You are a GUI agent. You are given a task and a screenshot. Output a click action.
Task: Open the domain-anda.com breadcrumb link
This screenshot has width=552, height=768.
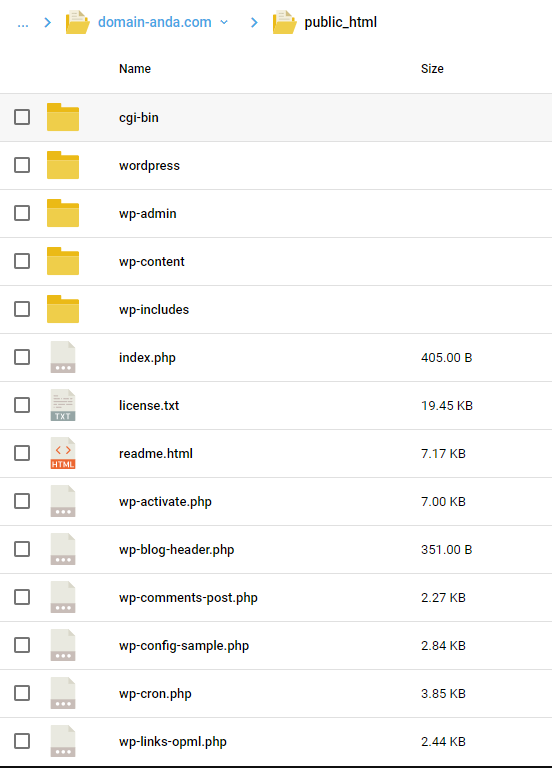click(x=155, y=22)
